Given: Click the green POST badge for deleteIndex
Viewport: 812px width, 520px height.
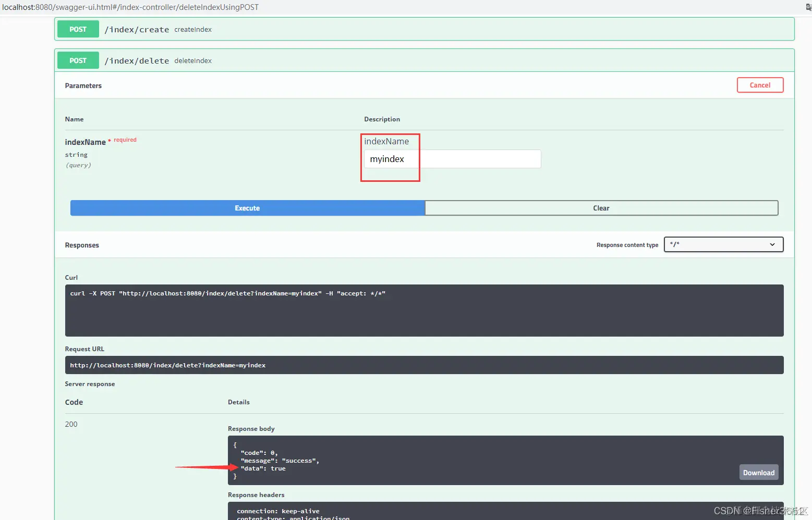Looking at the screenshot, I should click(x=78, y=60).
